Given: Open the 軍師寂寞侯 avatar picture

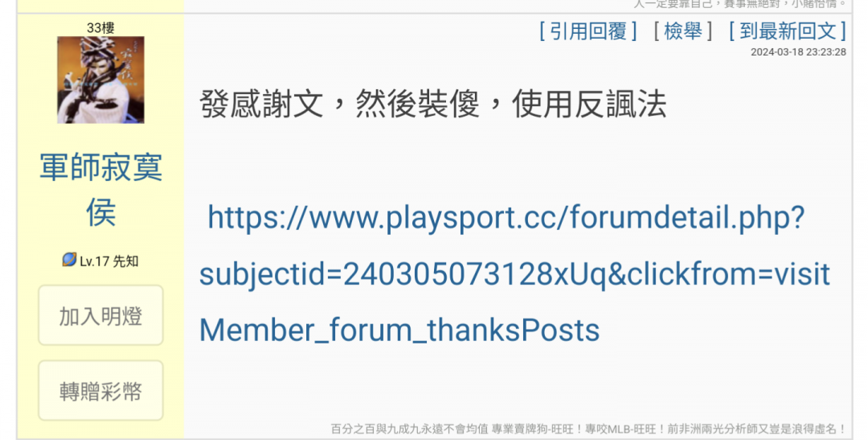Looking at the screenshot, I should 100,80.
